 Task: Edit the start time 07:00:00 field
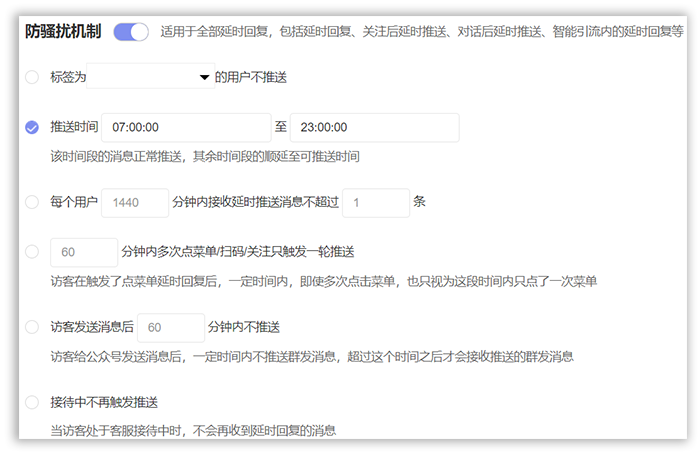click(186, 127)
